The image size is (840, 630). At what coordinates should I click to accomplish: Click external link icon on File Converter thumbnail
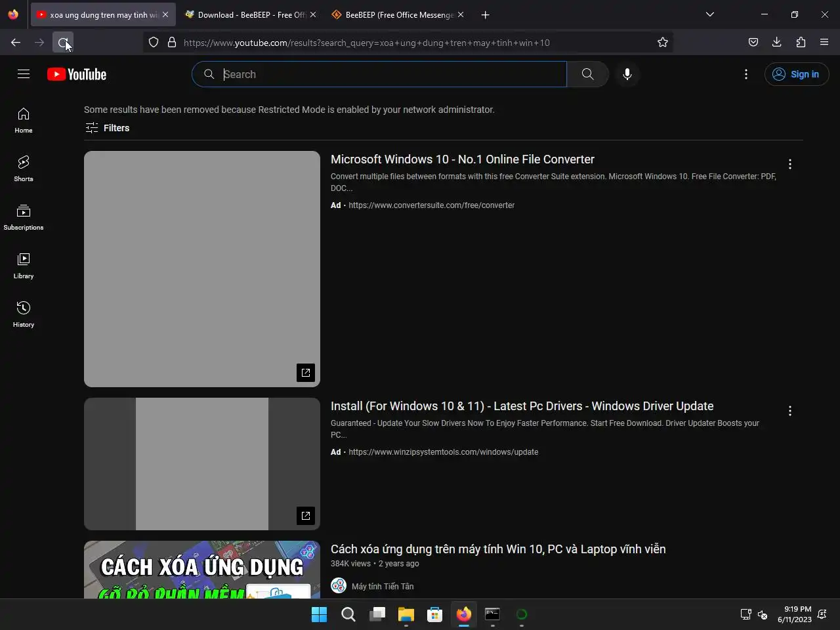[306, 373]
